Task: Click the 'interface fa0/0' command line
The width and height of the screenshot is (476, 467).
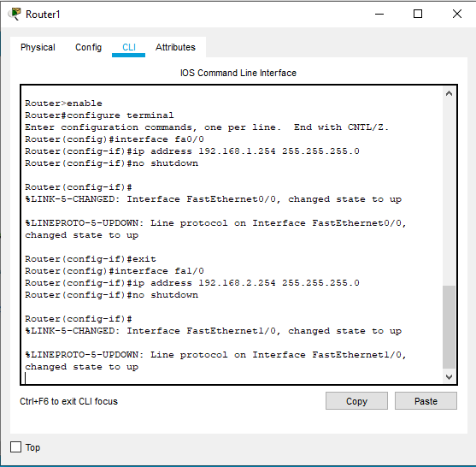Action: 115,139
